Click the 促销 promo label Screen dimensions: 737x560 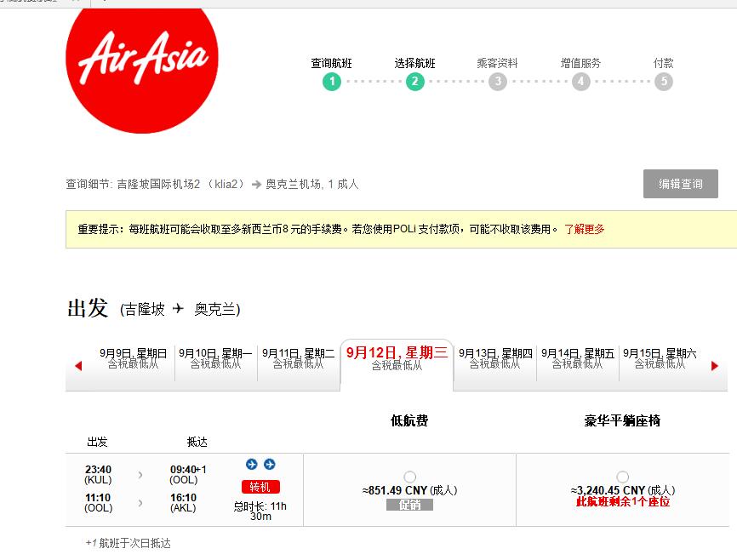pyautogui.click(x=410, y=505)
